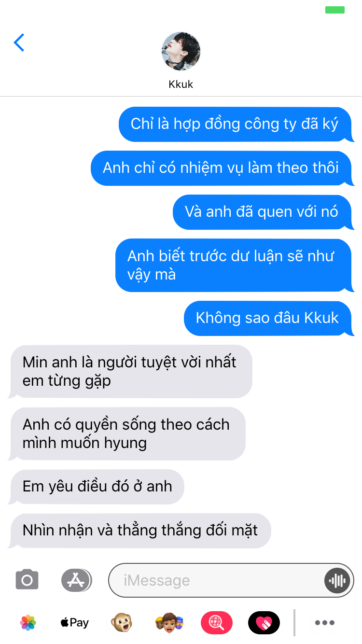Open the heart Digital Touch app
Viewport: 362px width, 644px height.
(264, 623)
